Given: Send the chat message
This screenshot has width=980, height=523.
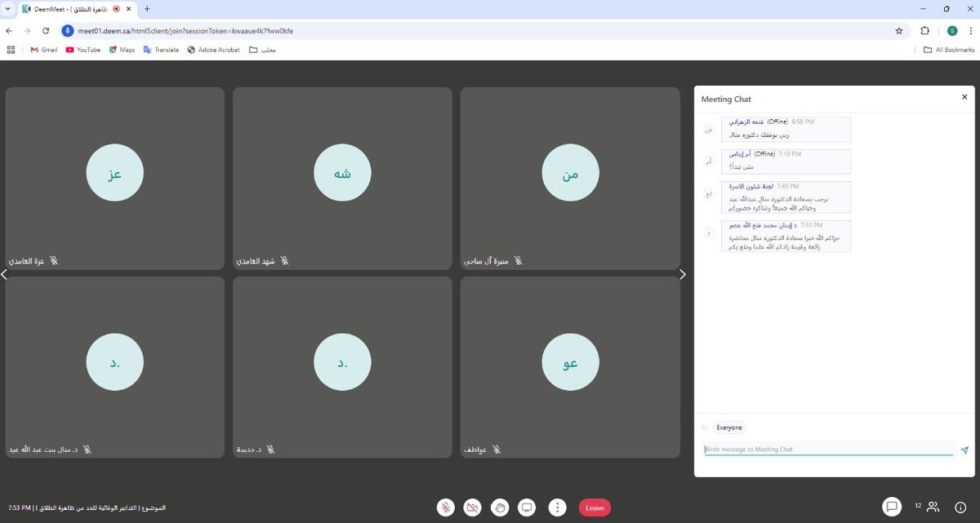Looking at the screenshot, I should [964, 450].
